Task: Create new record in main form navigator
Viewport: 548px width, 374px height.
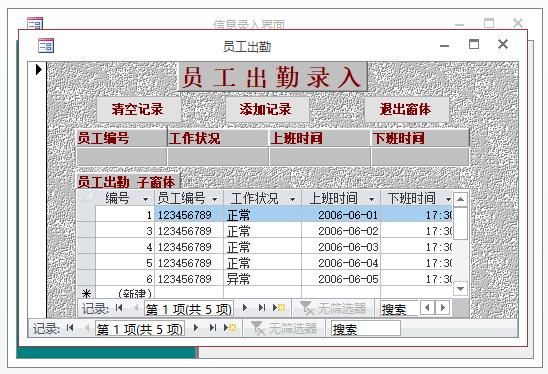Action: click(x=230, y=328)
